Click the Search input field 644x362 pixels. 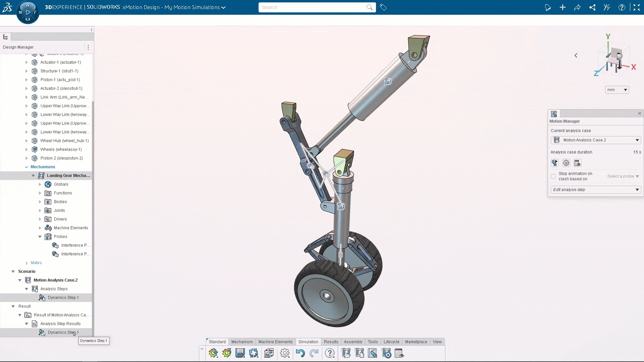pos(312,7)
